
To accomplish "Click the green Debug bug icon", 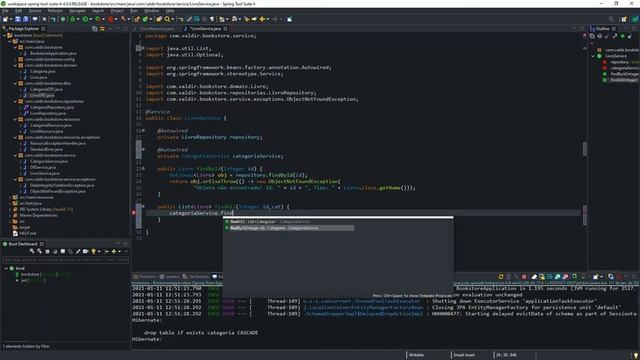I will [x=72, y=19].
